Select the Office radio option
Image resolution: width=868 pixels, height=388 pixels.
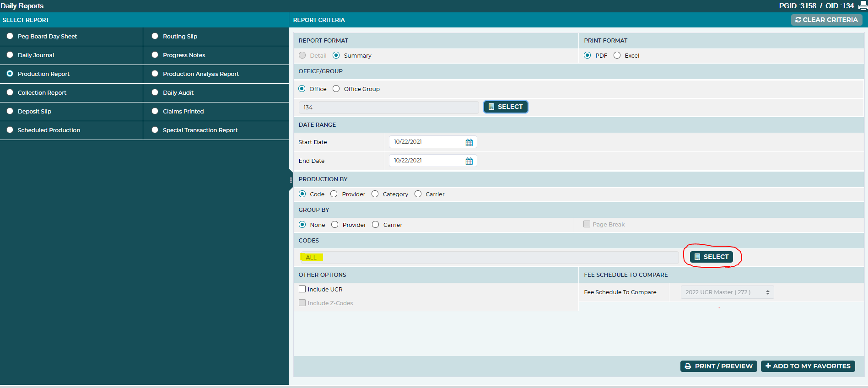(x=302, y=89)
